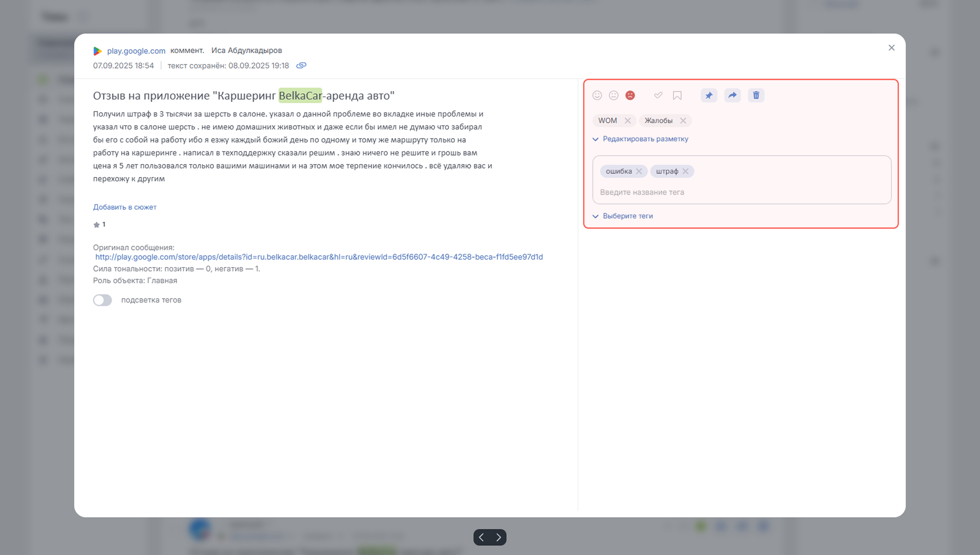This screenshot has height=555, width=980.
Task: Click Оригинал сообщения: label
Action: click(x=134, y=247)
